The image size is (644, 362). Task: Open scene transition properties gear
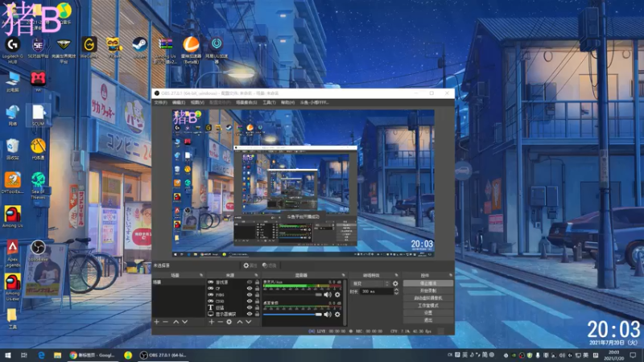point(395,283)
